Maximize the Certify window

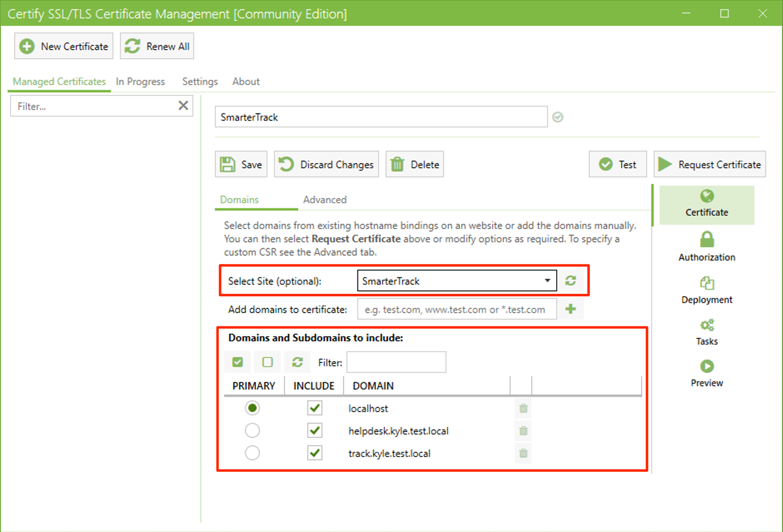(x=725, y=14)
